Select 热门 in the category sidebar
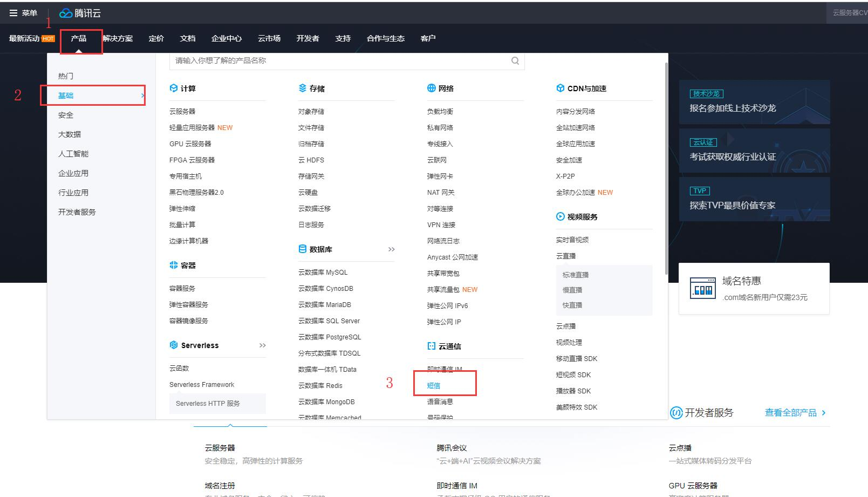The height and width of the screenshot is (497, 868). coord(66,76)
